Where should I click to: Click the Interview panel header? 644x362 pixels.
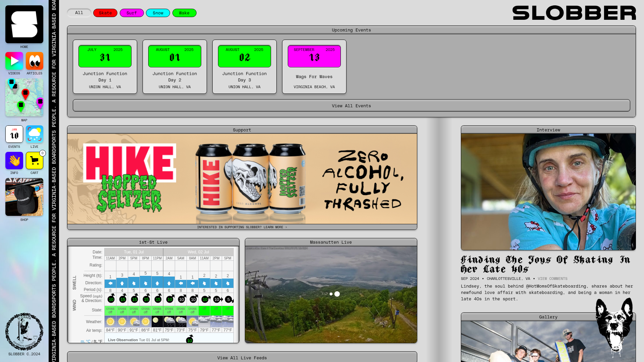[548, 130]
